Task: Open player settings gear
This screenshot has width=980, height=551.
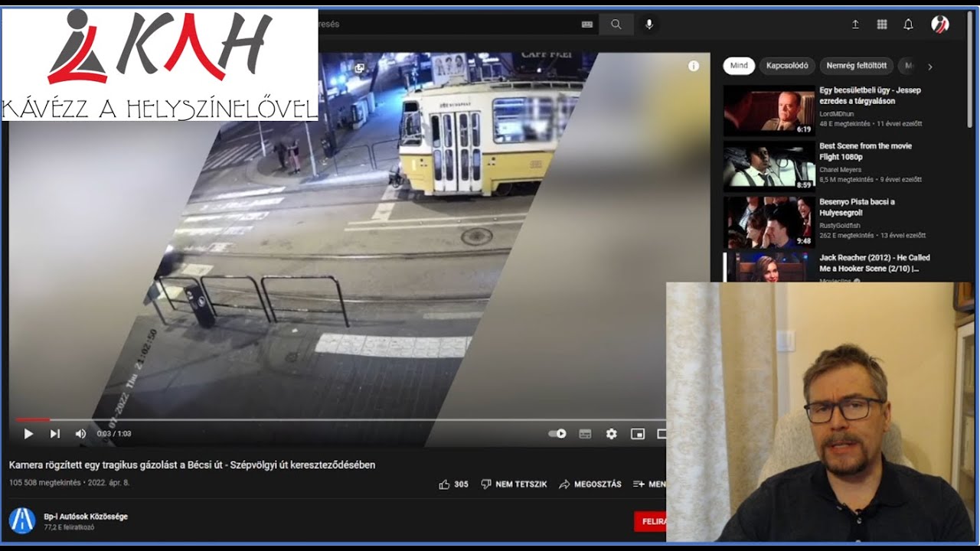Action: pyautogui.click(x=611, y=434)
